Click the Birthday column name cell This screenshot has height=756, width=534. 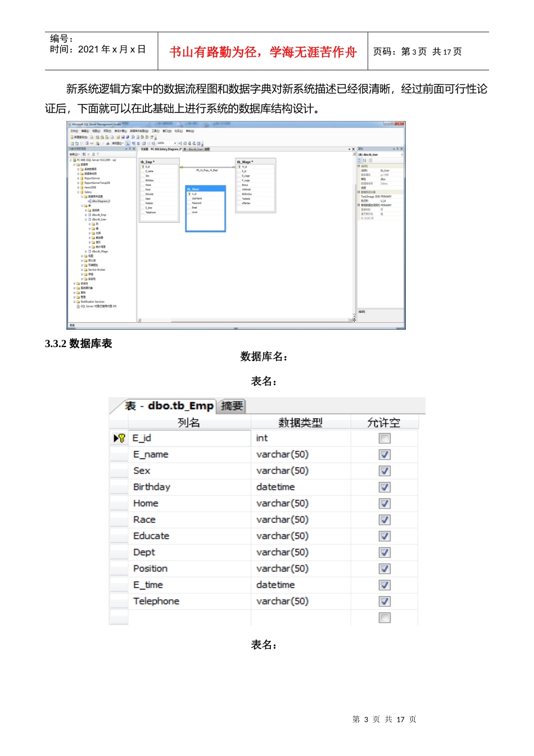[189, 487]
